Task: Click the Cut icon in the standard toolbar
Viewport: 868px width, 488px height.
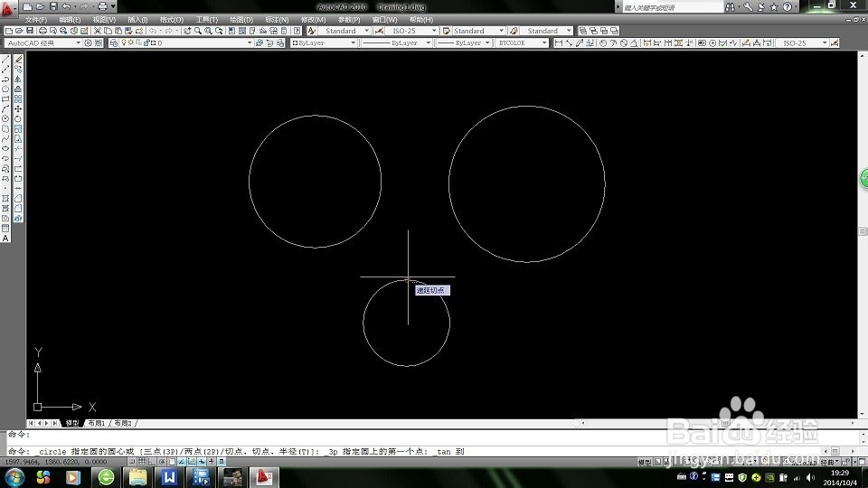Action: pos(98,31)
